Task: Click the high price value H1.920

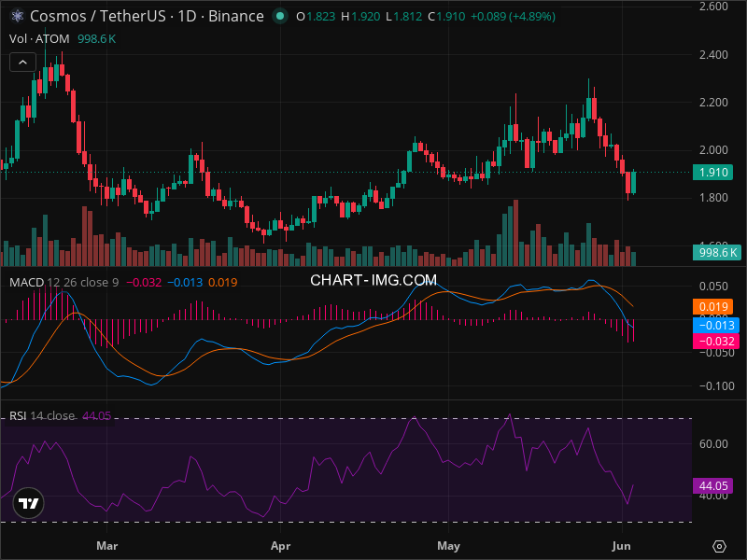Action: 360,17
